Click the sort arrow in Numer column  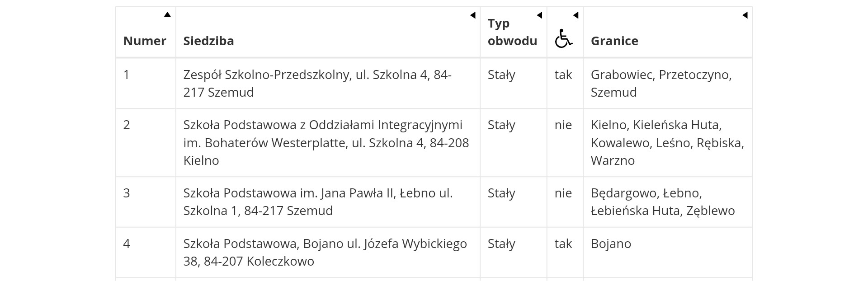pos(167,15)
